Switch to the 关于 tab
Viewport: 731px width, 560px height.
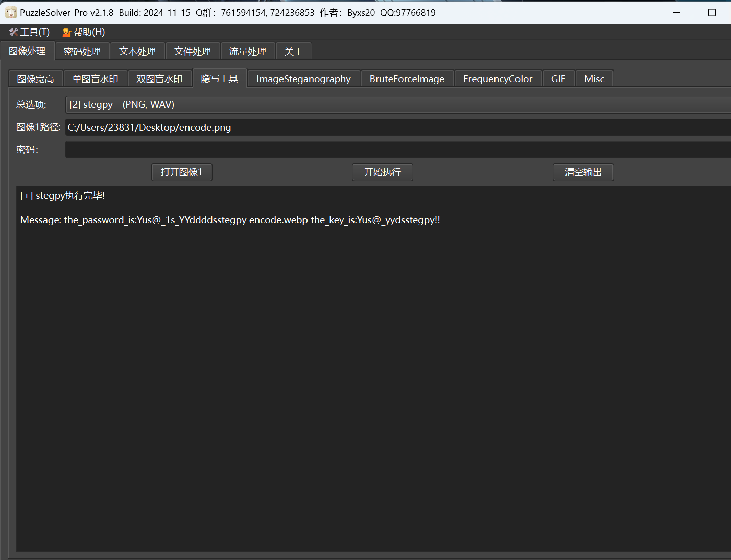pyautogui.click(x=294, y=52)
